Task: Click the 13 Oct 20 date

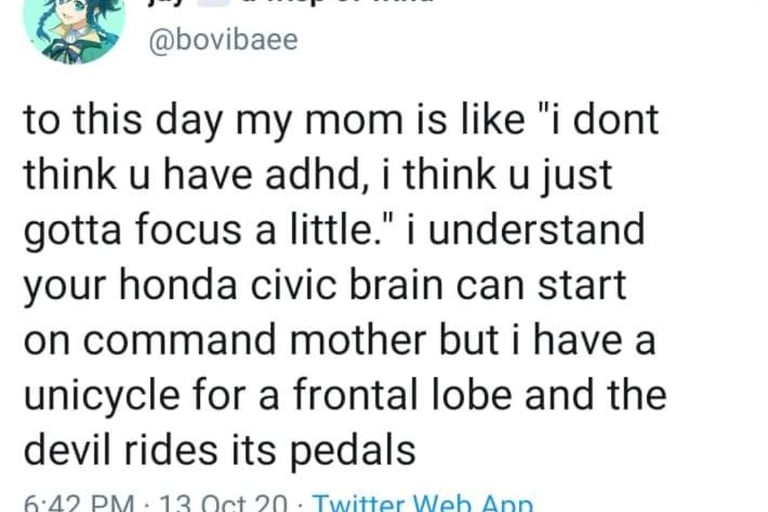Action: click(x=224, y=505)
